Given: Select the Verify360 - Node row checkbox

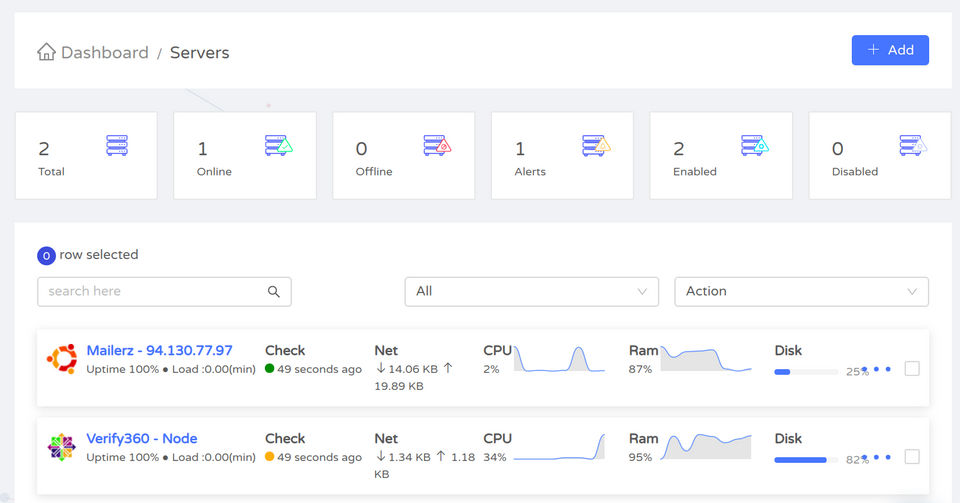Looking at the screenshot, I should click(x=912, y=457).
